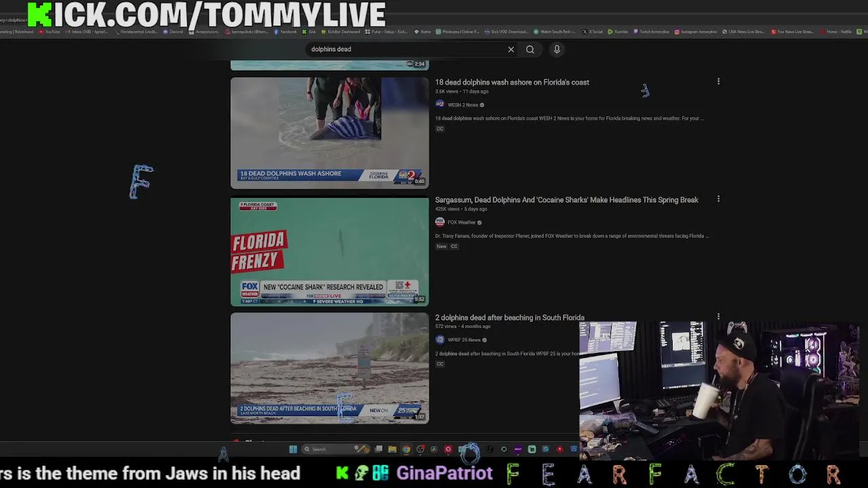Play the '2 dolphins dead after beaching' thumbnail
Viewport: 868px width, 488px height.
(330, 368)
